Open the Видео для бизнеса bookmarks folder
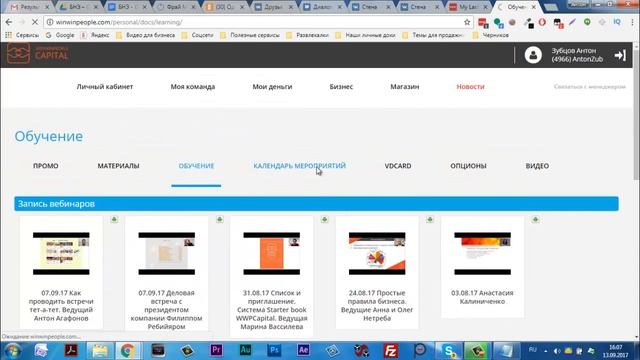 (146, 35)
